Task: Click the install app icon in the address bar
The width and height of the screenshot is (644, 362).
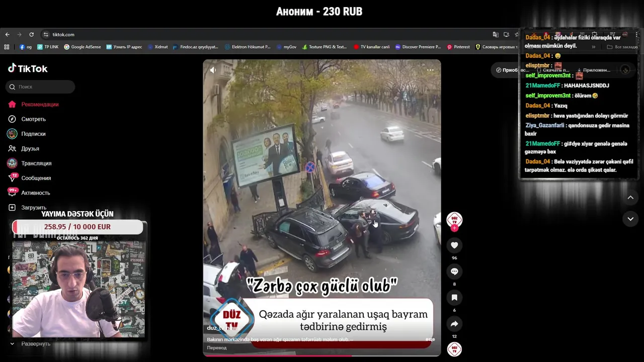Action: pos(506,34)
